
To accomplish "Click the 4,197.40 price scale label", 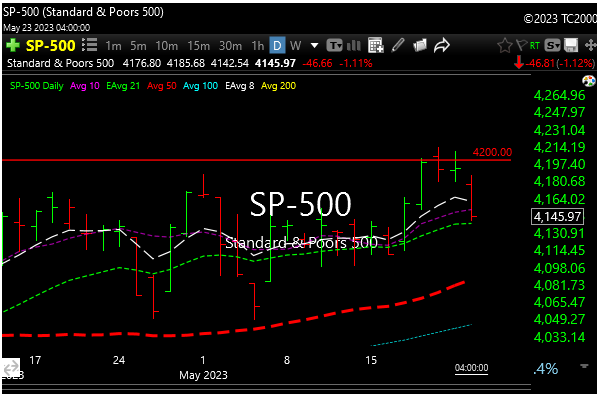I will coord(559,164).
